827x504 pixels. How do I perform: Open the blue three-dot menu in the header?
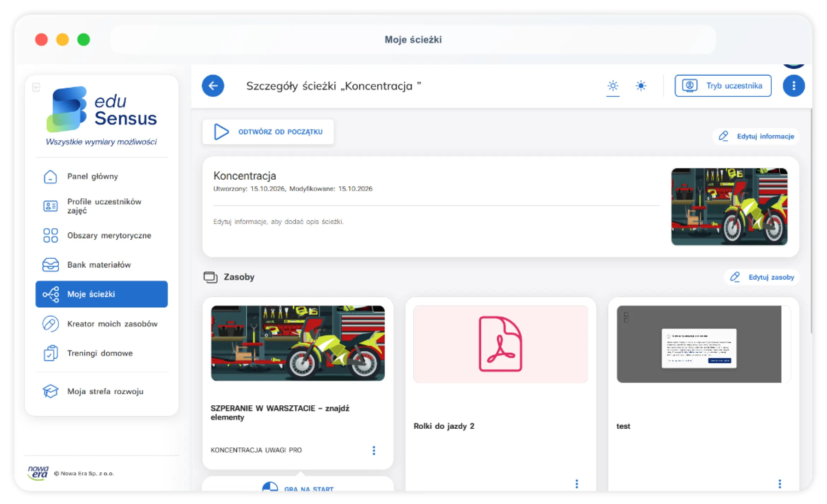point(793,86)
